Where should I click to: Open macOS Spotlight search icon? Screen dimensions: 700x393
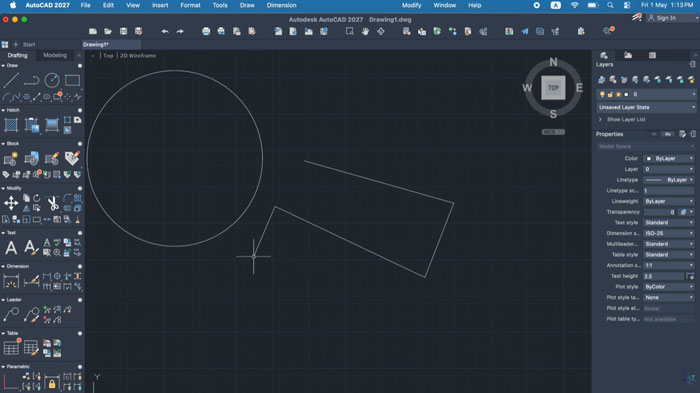pos(610,5)
